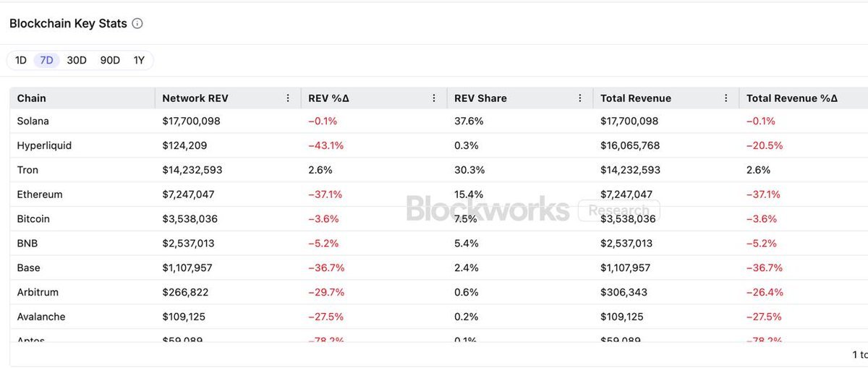Image resolution: width=868 pixels, height=368 pixels.
Task: Select the 7D time range
Action: point(46,60)
